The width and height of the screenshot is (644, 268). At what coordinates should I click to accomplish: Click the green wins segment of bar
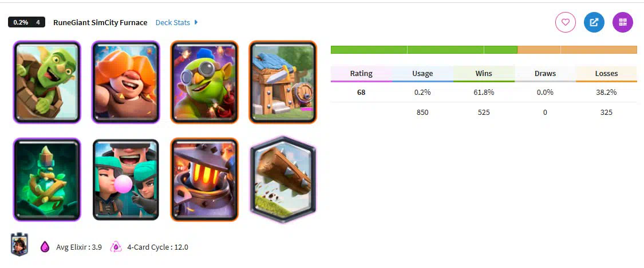coord(424,50)
